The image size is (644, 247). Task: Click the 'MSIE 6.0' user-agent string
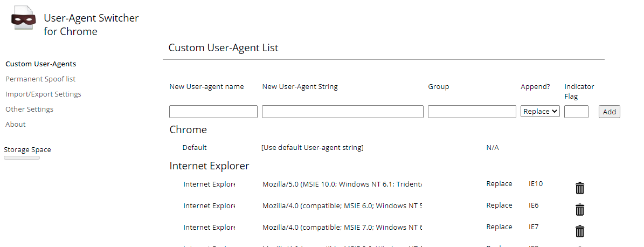click(x=342, y=205)
